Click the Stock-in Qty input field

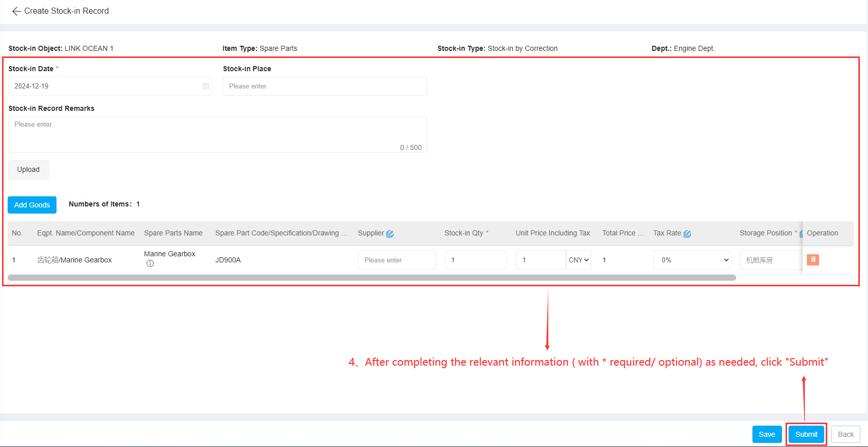click(x=476, y=260)
